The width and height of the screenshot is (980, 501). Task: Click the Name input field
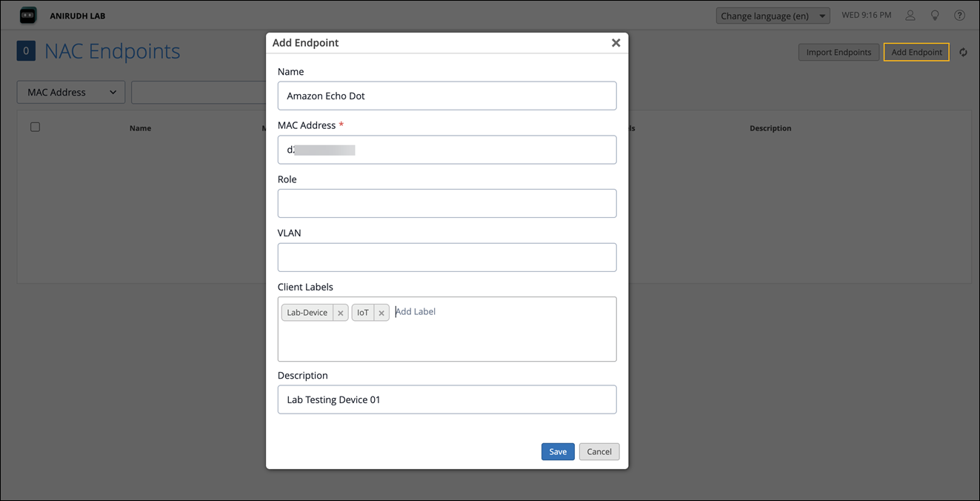447,96
